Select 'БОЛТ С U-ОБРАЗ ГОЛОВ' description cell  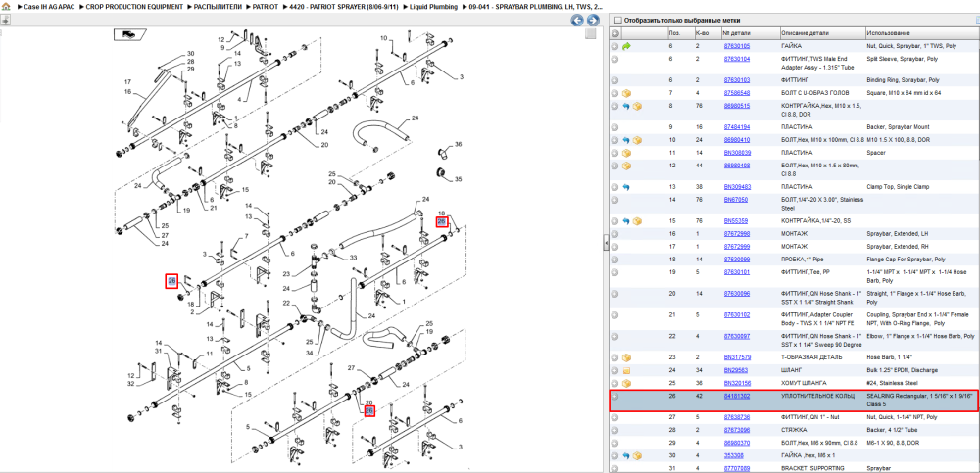tap(813, 93)
